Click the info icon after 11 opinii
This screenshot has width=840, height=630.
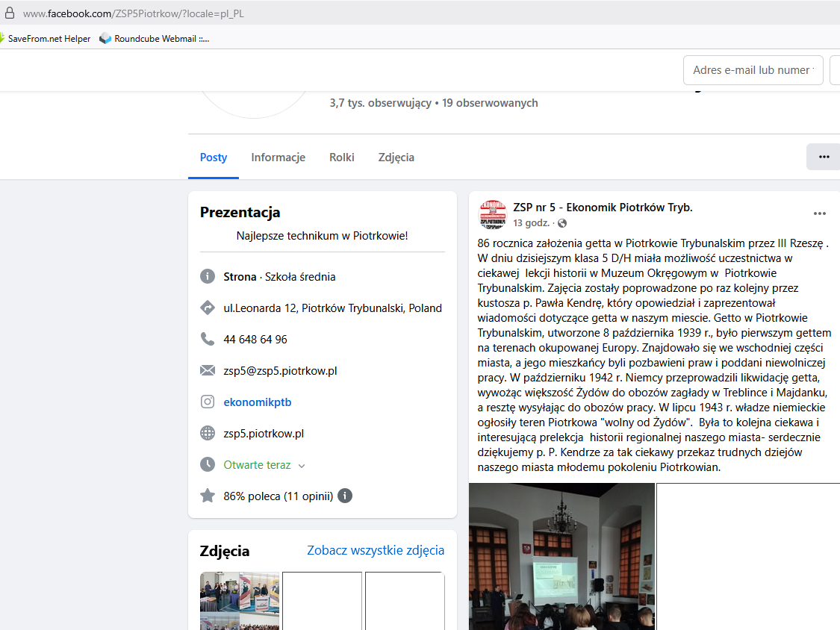(345, 496)
